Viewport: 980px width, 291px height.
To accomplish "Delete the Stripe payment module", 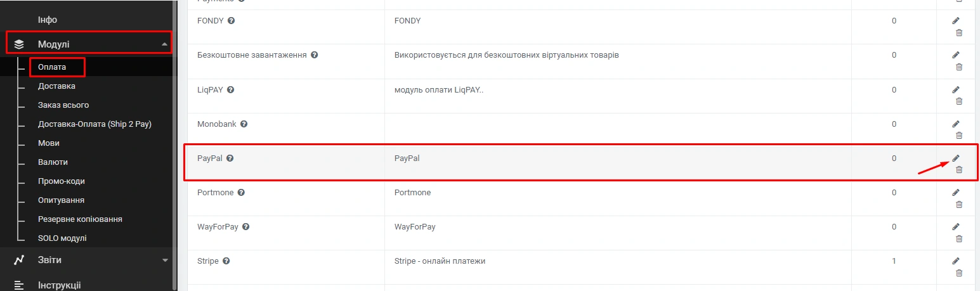I will coord(958,273).
